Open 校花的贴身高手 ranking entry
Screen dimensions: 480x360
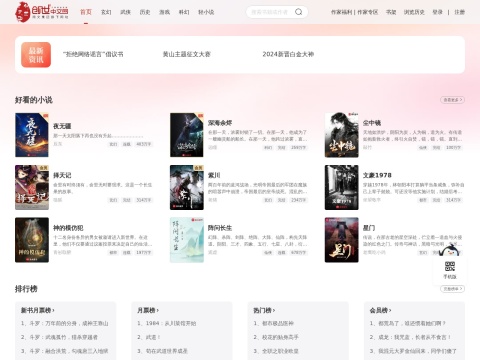tap(276, 337)
